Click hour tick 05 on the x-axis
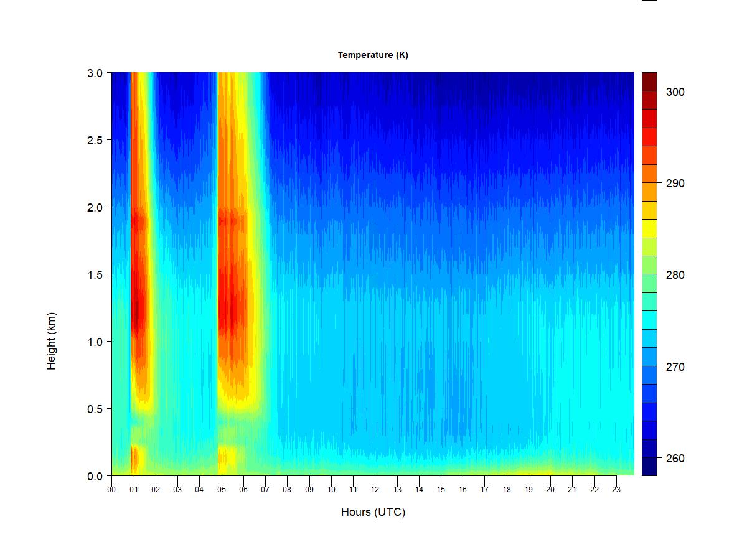 pos(221,490)
